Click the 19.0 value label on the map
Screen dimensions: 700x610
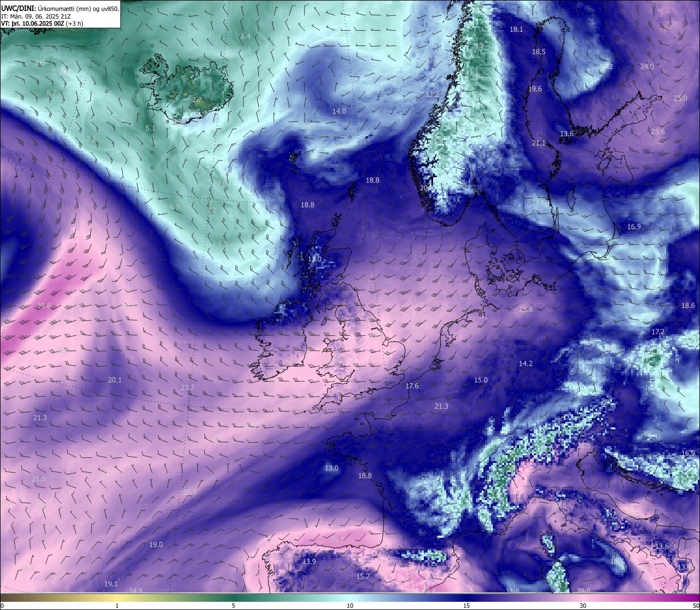pos(156,545)
